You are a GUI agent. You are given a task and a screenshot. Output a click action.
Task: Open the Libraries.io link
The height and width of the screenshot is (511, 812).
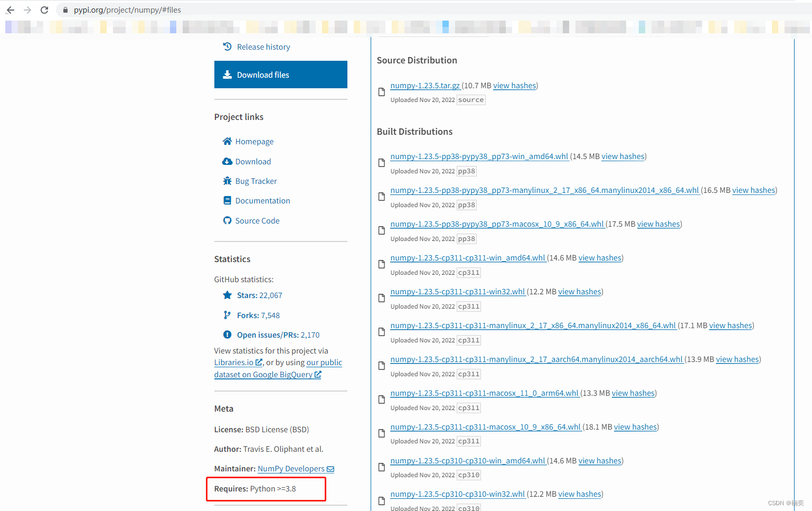238,363
